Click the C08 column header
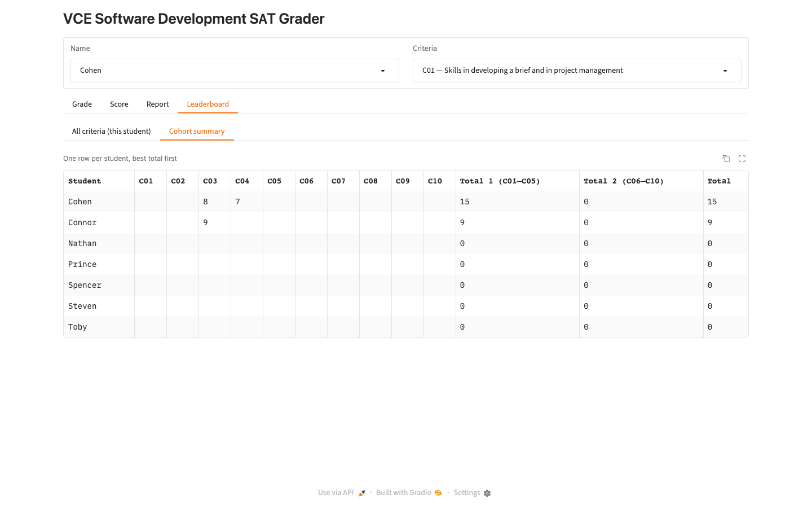The image size is (812, 508). (x=376, y=181)
